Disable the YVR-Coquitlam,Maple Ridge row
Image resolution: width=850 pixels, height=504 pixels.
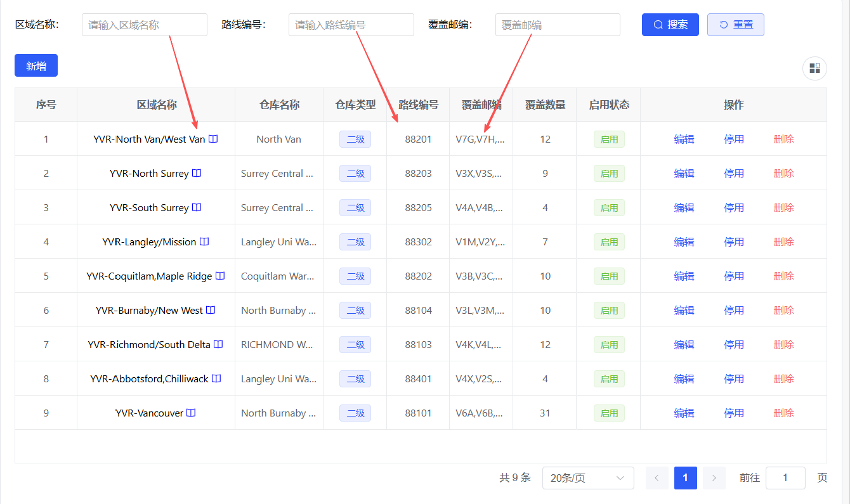pos(734,276)
